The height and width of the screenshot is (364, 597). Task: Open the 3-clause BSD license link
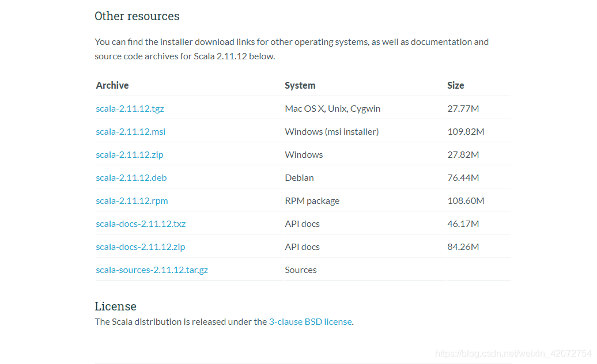coord(310,322)
